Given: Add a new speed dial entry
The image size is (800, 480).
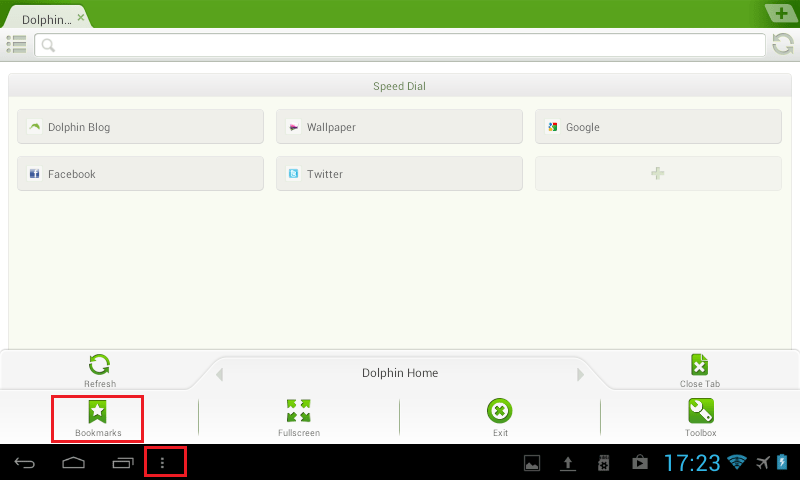Looking at the screenshot, I should [658, 173].
